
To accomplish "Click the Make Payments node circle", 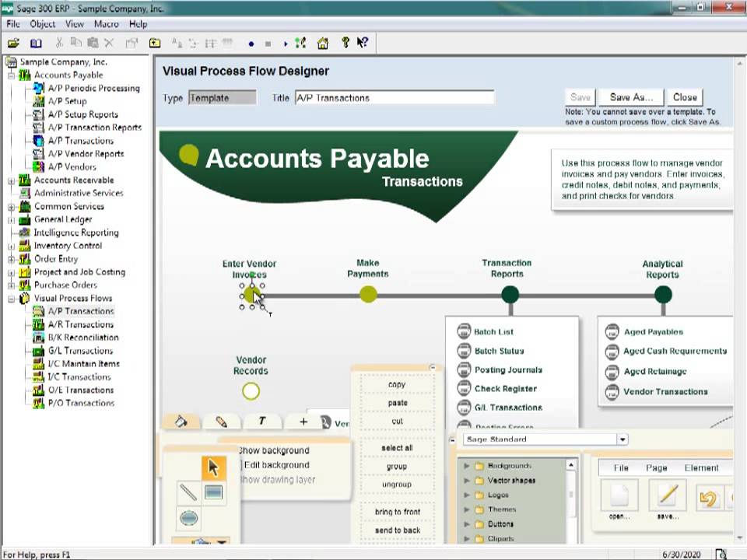I will pos(368,294).
